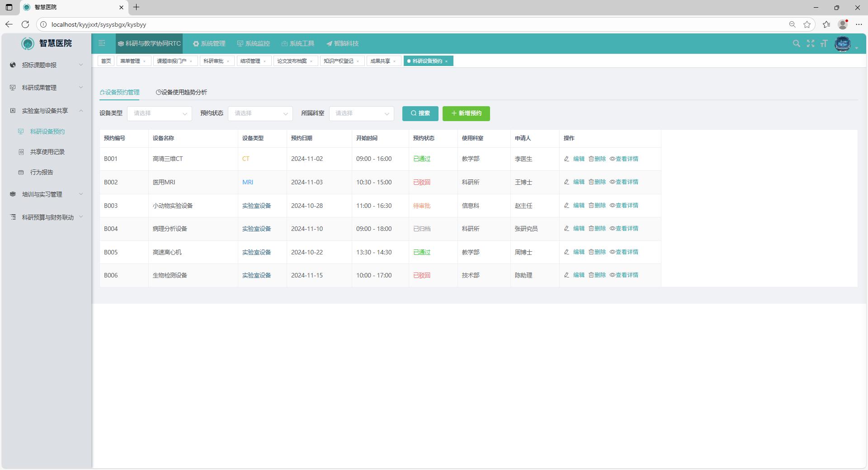Click the 新增预约 button
This screenshot has width=868, height=470.
click(x=466, y=113)
